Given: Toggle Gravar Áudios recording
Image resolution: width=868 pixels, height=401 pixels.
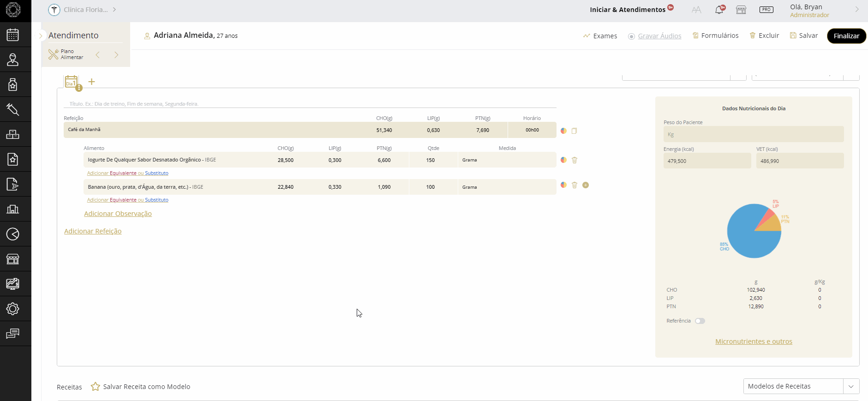Looking at the screenshot, I should coord(655,36).
